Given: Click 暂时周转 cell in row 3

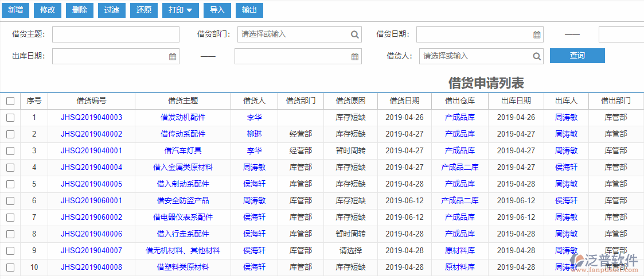Looking at the screenshot, I should (x=351, y=151).
